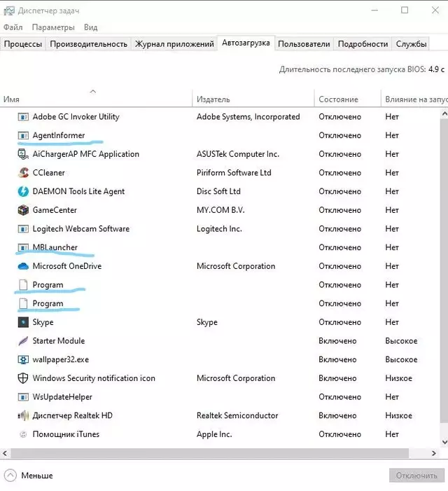Click the Microsoft OneDrive cloud icon
448x491 pixels.
23,266
